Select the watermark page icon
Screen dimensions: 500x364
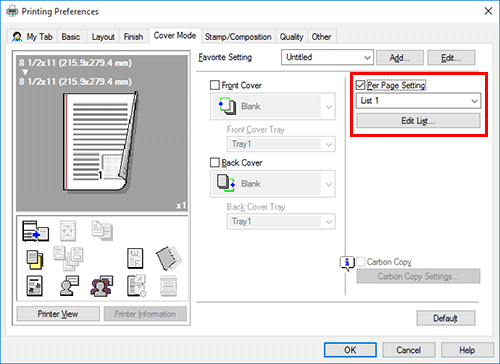pyautogui.click(x=135, y=258)
